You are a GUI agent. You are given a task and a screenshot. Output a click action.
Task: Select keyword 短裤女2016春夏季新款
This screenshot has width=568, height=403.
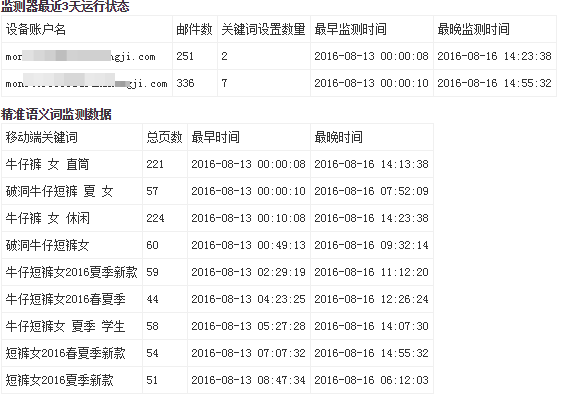coord(66,353)
